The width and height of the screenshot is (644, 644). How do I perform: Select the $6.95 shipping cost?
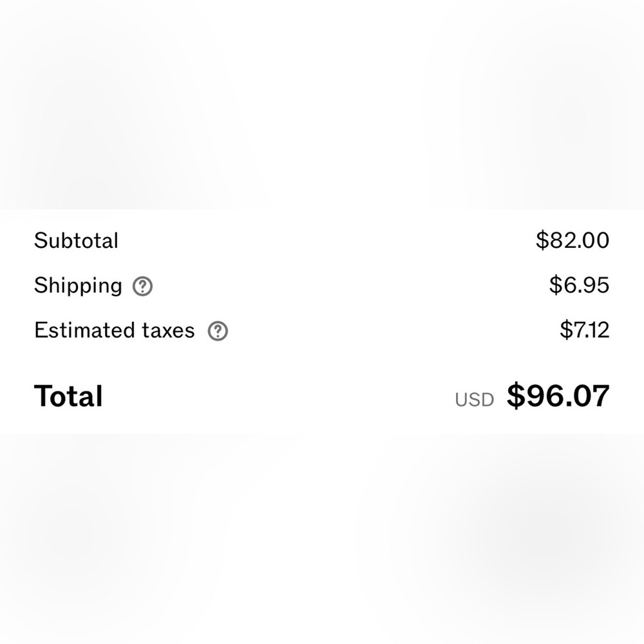coord(578,285)
